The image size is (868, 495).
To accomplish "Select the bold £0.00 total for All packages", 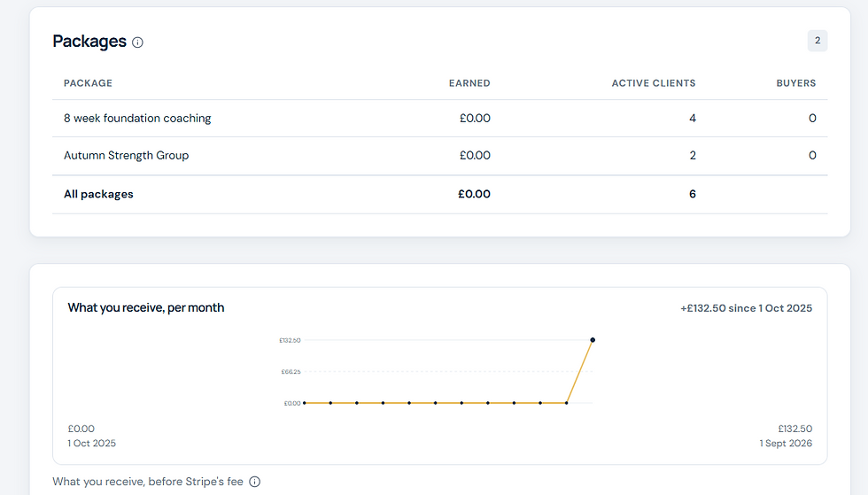I will [x=475, y=194].
